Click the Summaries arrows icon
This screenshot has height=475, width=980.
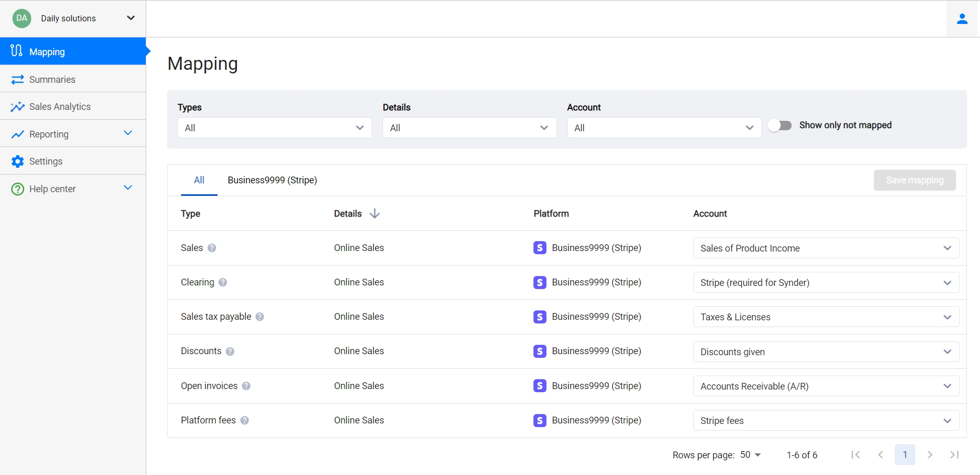click(17, 80)
